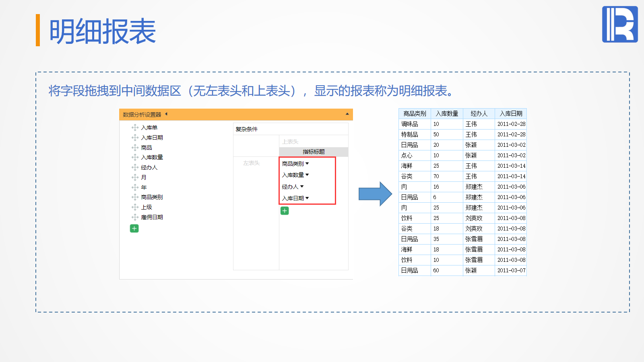Screen dimensions: 644x362
Task: Open the 入库日期 dropdown in data area
Action: pos(307,198)
